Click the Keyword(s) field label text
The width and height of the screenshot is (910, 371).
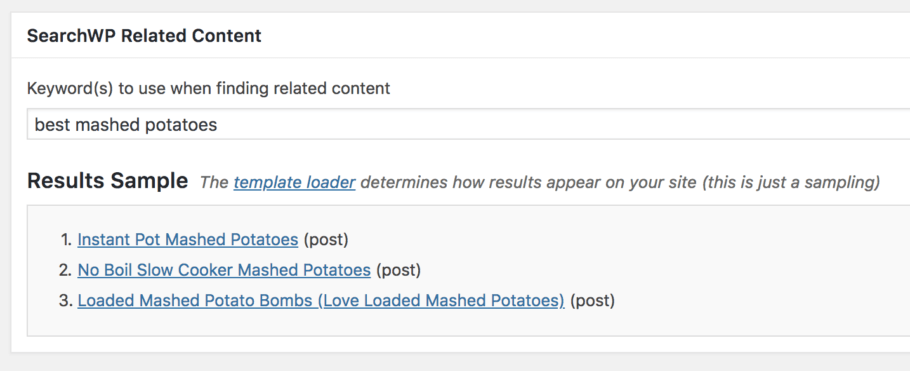coord(208,88)
